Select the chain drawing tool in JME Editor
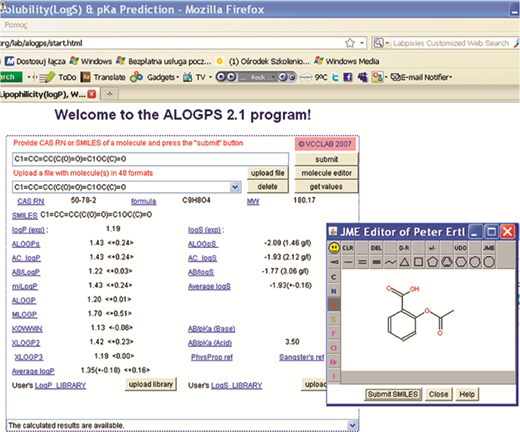Screen dimensions: 520x432 click(x=390, y=262)
